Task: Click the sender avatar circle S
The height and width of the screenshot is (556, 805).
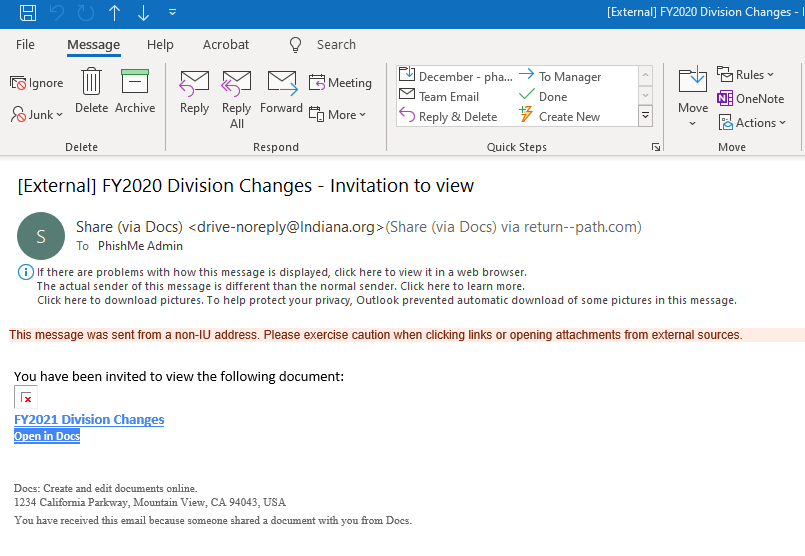Action: [41, 236]
